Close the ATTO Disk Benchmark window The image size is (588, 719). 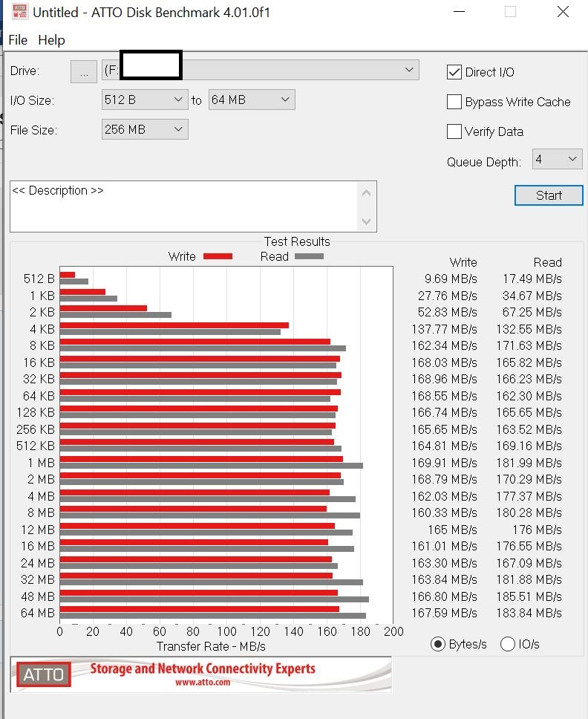tap(563, 12)
